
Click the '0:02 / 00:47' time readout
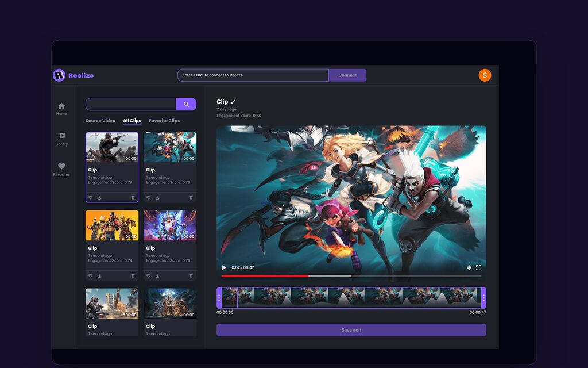click(x=243, y=268)
